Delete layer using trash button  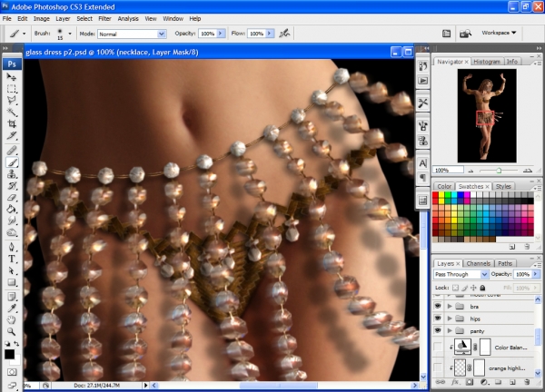pyautogui.click(x=527, y=382)
